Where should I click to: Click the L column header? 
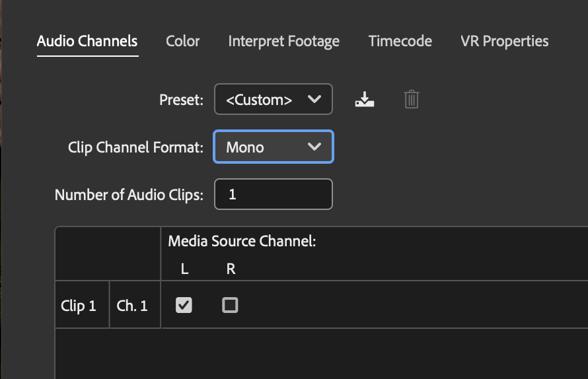[x=184, y=269]
